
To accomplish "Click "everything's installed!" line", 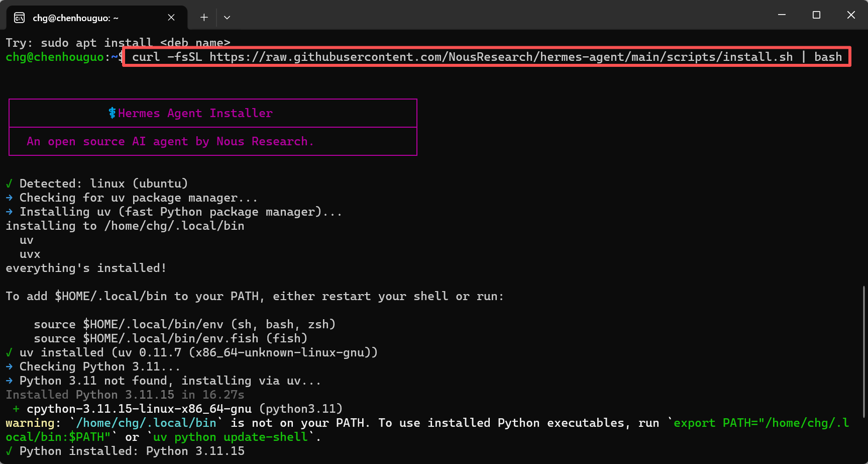I will [86, 268].
